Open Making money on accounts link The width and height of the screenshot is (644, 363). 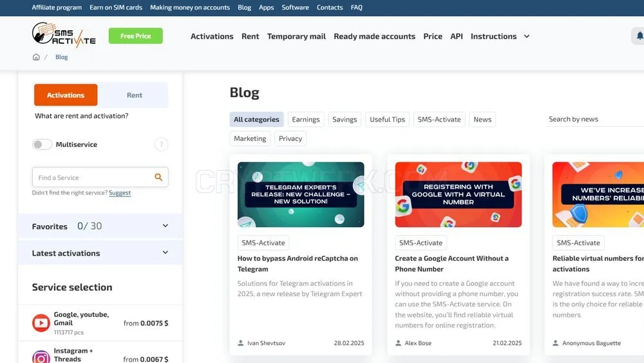(x=190, y=7)
